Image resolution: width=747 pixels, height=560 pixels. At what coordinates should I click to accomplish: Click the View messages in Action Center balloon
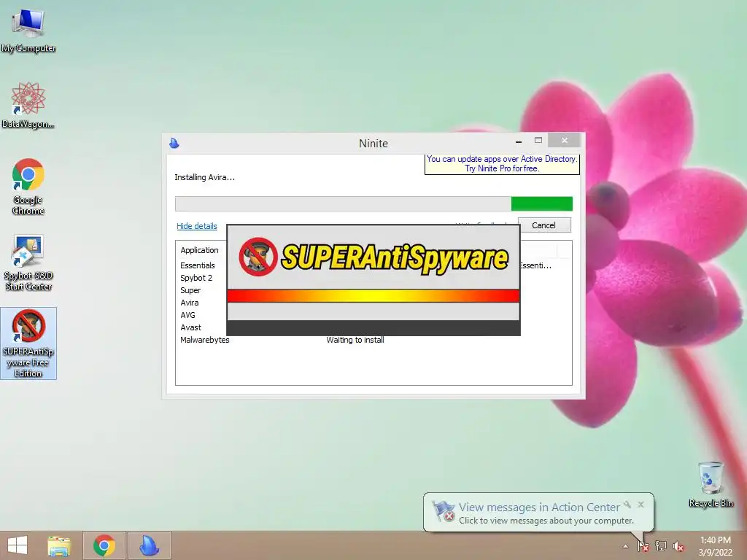point(538,513)
